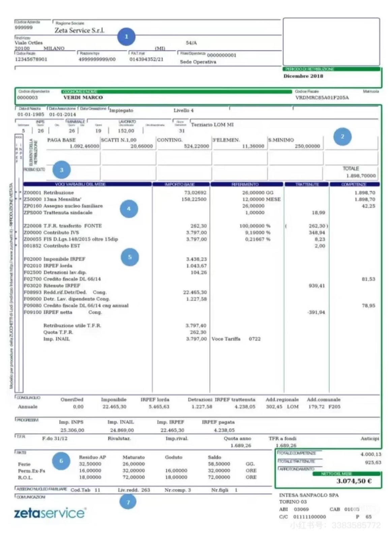Click Add.regionale amount "302,45"
The image size is (392, 539).
[274, 407]
